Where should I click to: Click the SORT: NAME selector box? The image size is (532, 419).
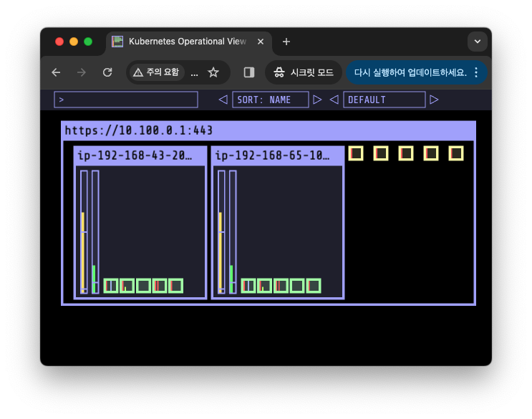tap(271, 100)
